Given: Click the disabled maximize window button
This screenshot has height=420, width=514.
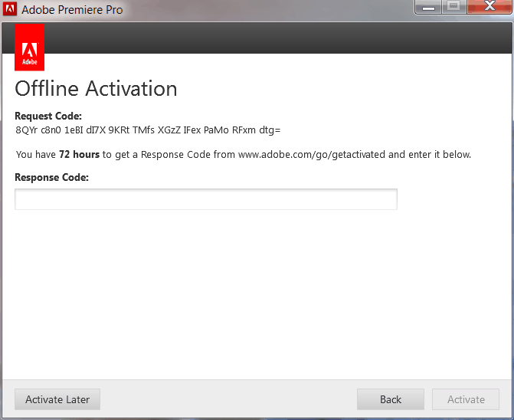Looking at the screenshot, I should 454,6.
